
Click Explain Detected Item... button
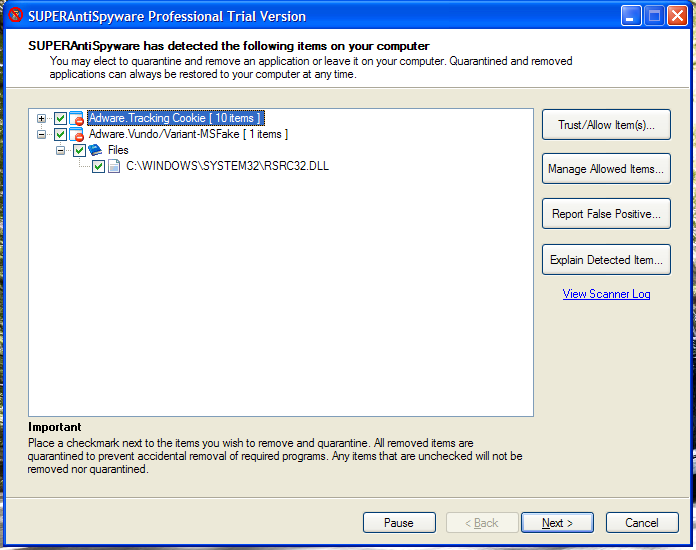pyautogui.click(x=606, y=260)
